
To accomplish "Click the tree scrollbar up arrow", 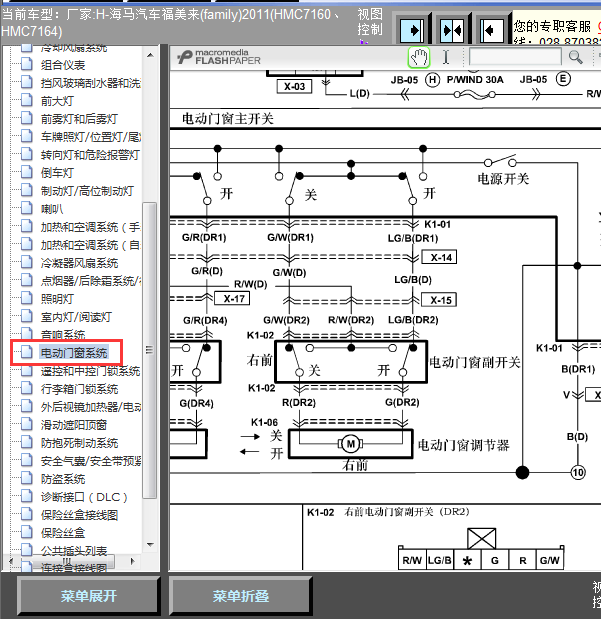I will point(150,55).
